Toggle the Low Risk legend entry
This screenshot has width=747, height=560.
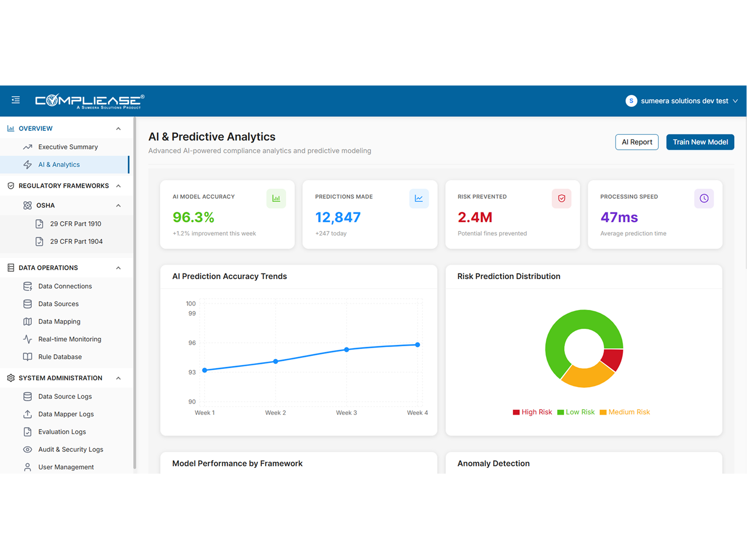tap(576, 412)
